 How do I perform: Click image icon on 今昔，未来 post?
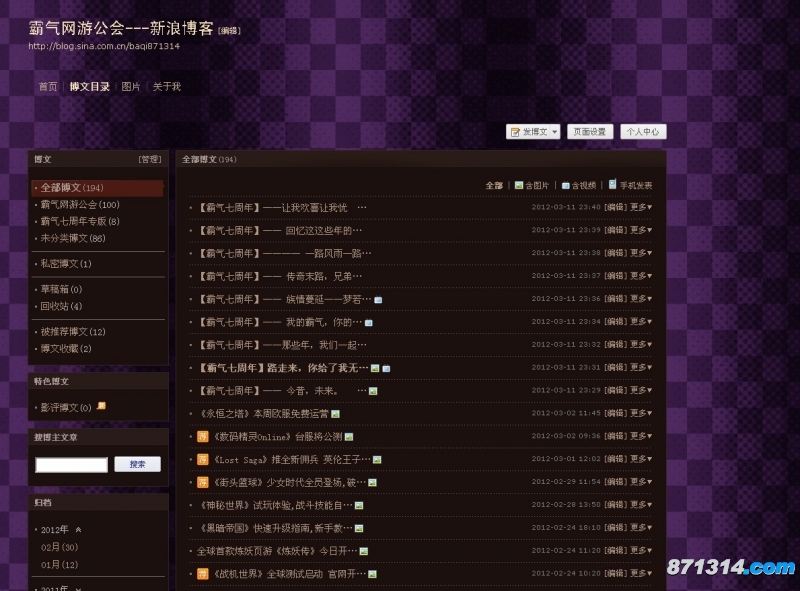pyautogui.click(x=373, y=391)
